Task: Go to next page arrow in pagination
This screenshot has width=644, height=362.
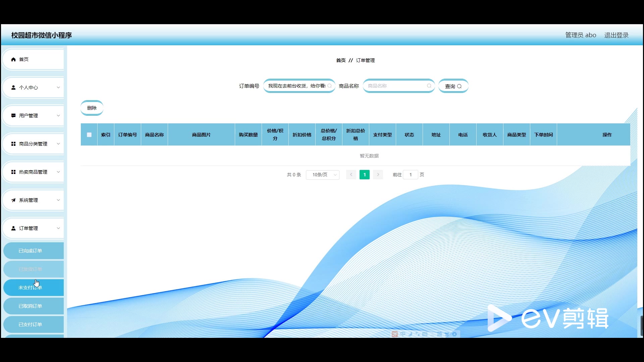Action: (x=378, y=175)
